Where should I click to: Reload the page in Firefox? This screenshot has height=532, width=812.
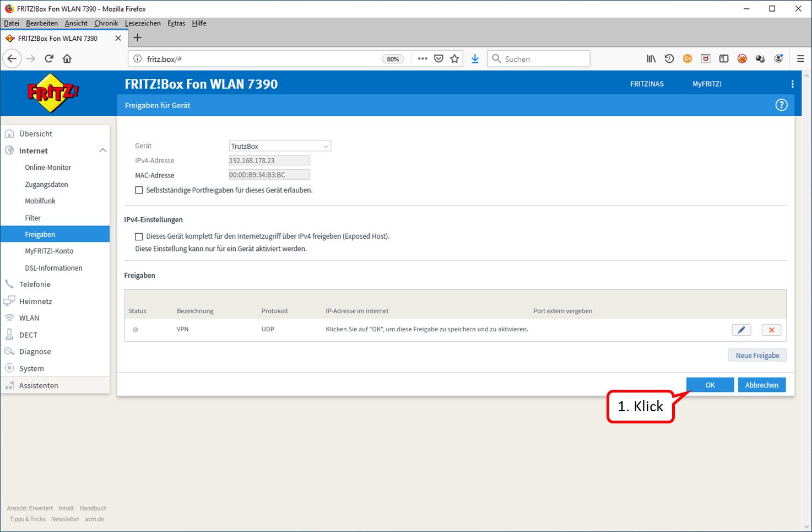coord(49,58)
